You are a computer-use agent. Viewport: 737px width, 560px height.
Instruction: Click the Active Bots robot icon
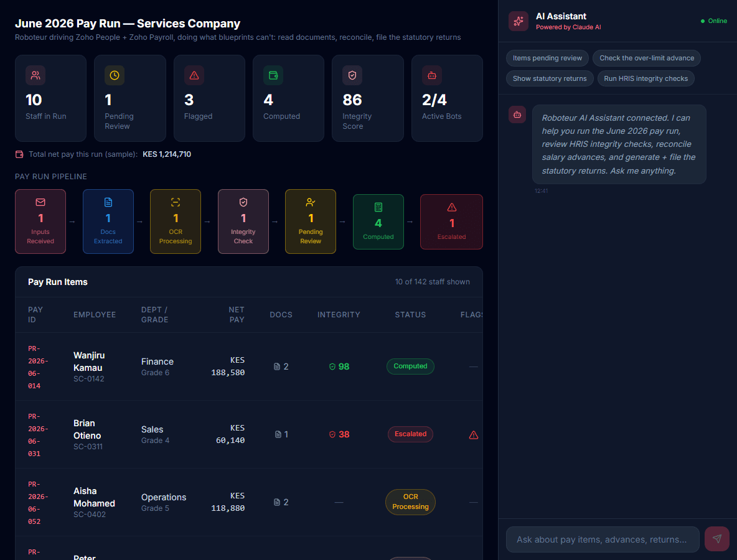coord(432,75)
